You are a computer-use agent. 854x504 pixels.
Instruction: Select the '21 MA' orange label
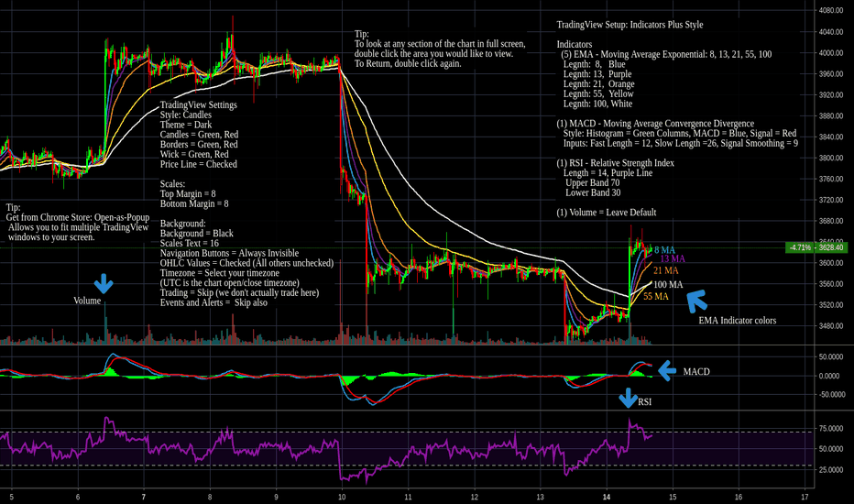tap(665, 271)
